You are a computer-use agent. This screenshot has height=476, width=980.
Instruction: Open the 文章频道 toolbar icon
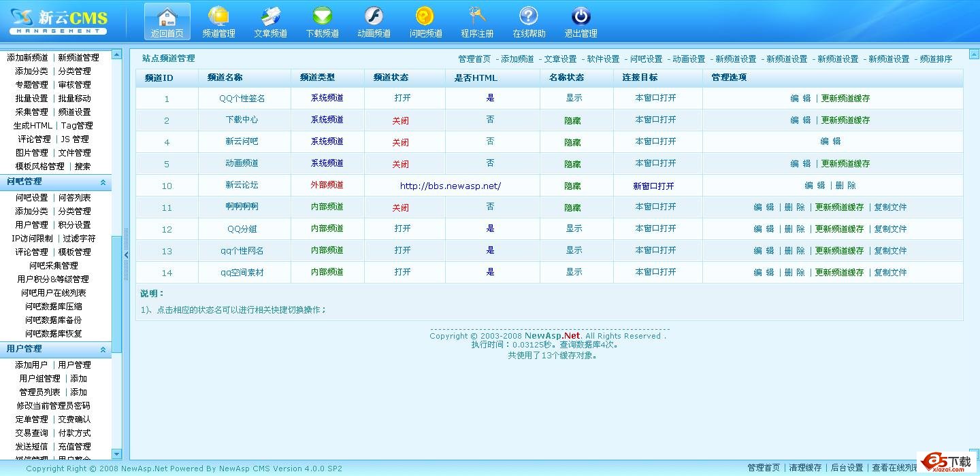[x=270, y=22]
